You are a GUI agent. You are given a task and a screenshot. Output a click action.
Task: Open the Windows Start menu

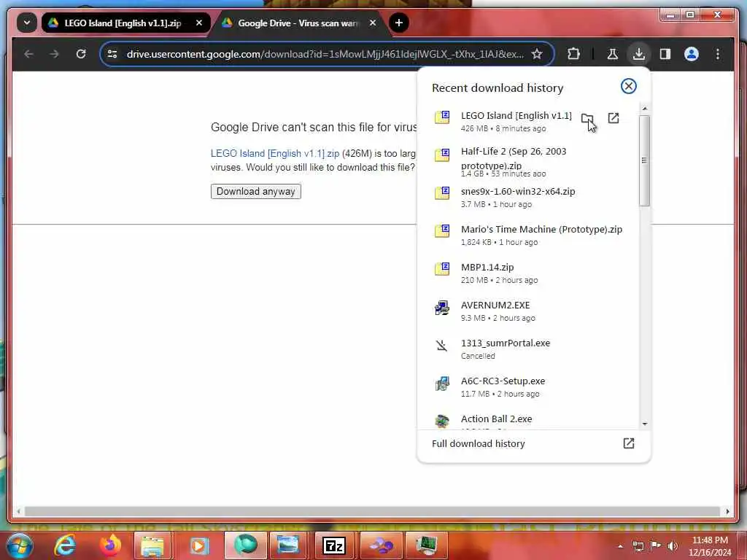coord(19,545)
